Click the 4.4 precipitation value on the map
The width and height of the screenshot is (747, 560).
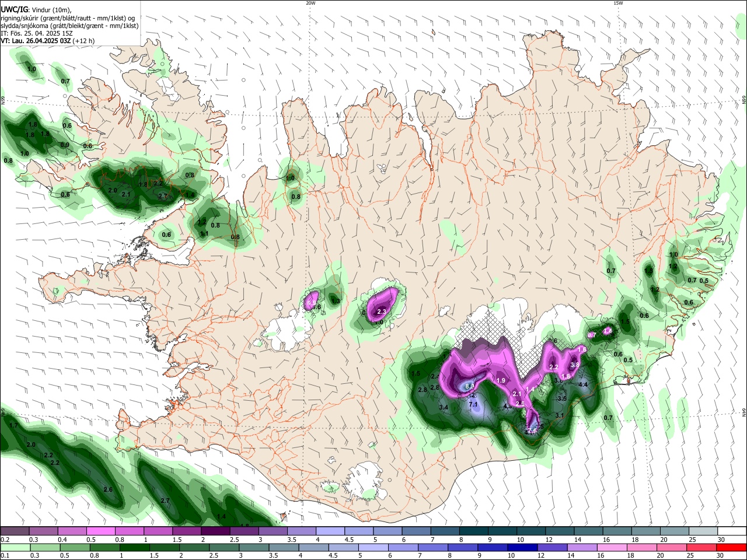click(x=582, y=384)
